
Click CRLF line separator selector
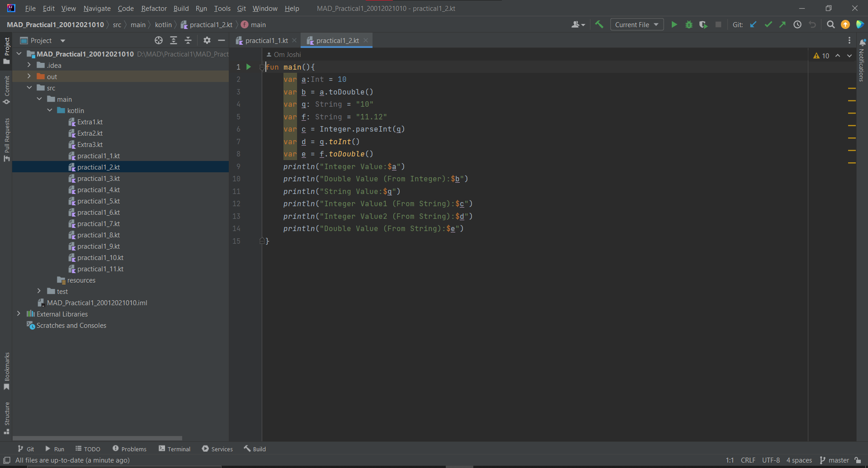(748, 460)
